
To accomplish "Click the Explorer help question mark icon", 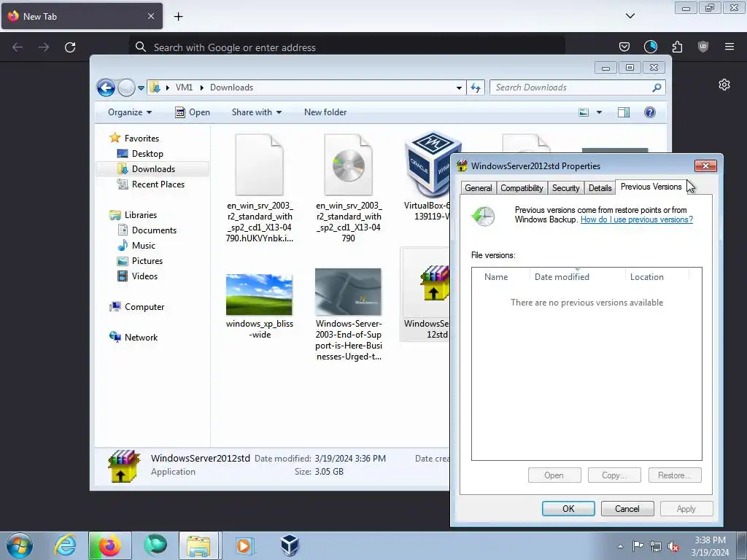I will (650, 112).
